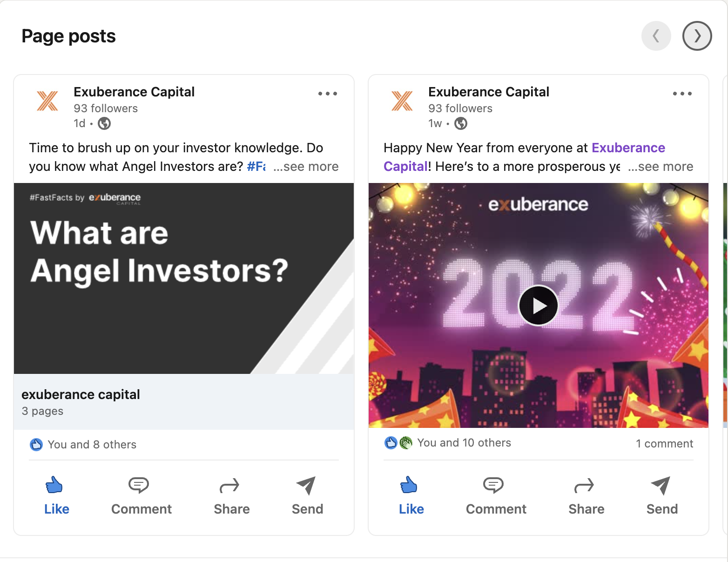Unlike the Happy New Year post

click(411, 495)
